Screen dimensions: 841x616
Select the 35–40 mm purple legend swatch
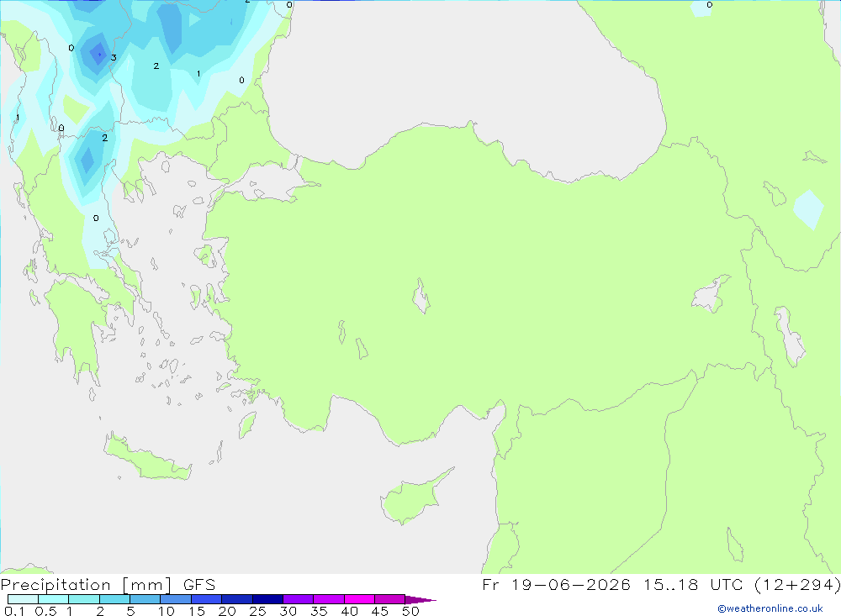point(329,599)
